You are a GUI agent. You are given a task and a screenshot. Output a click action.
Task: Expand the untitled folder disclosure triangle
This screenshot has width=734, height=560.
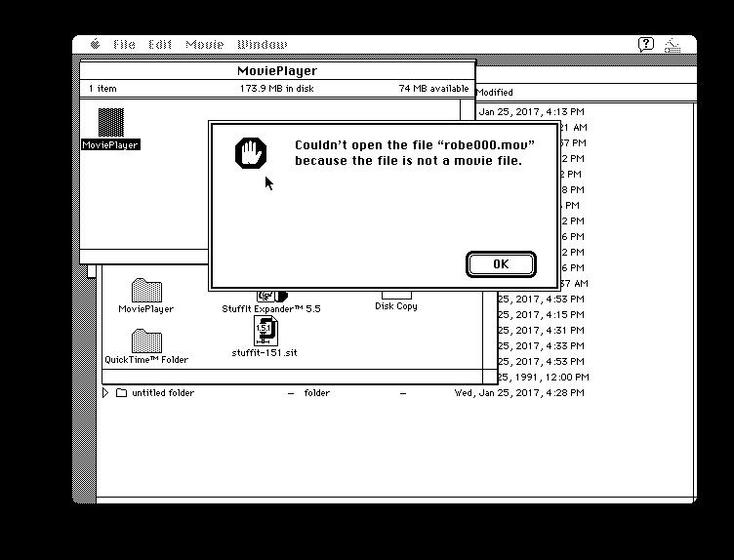tap(105, 392)
